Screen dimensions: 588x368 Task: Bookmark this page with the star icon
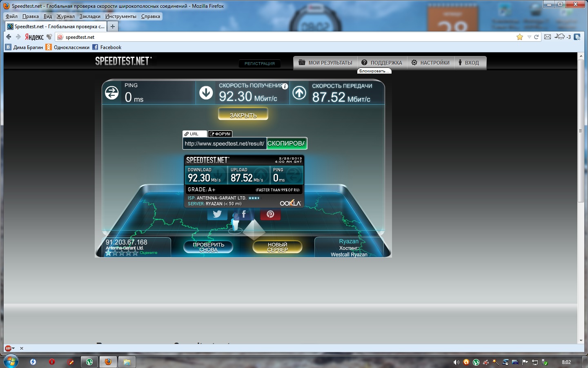(x=520, y=37)
